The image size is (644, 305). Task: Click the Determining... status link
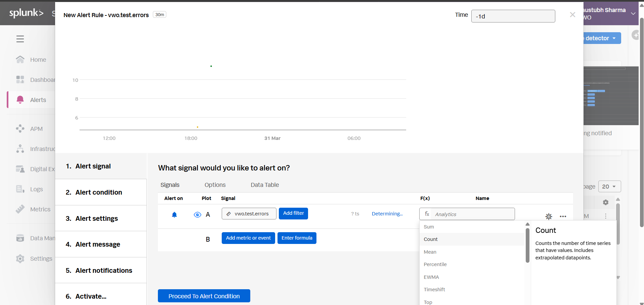[387, 214]
